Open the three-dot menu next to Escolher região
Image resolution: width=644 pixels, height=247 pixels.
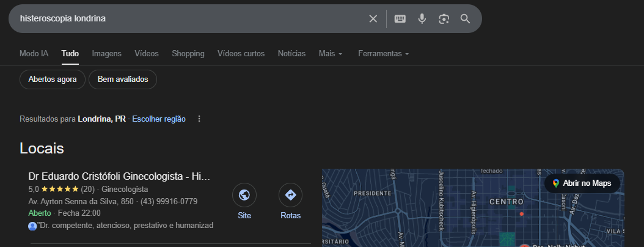tap(199, 119)
